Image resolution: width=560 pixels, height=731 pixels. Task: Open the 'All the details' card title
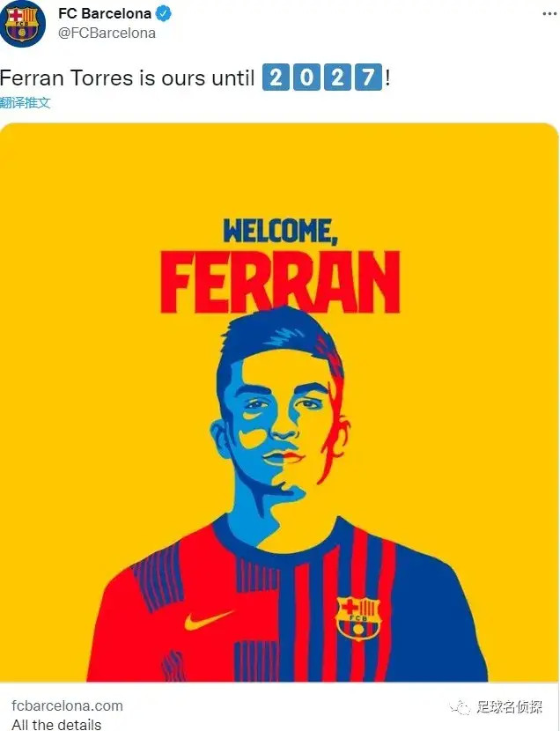[56, 724]
